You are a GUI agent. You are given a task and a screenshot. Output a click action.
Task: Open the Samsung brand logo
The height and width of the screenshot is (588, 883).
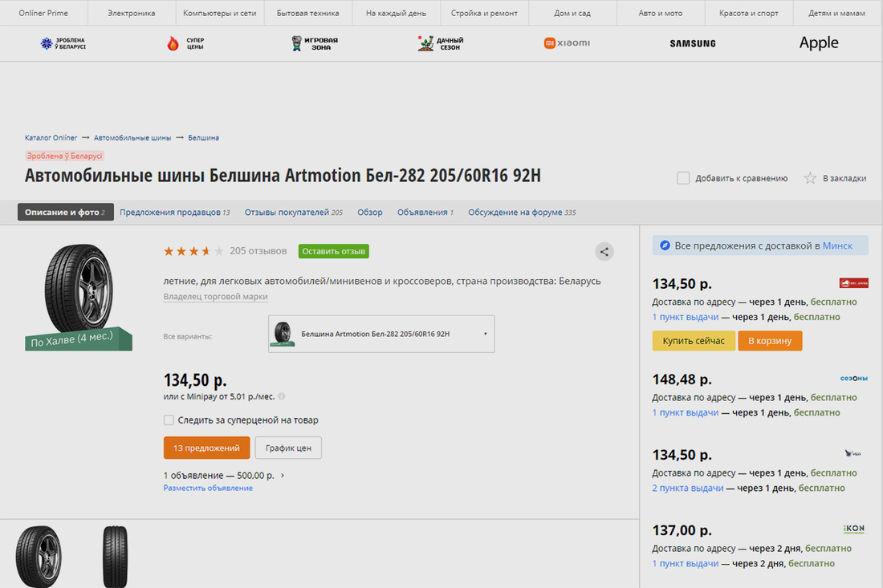693,43
